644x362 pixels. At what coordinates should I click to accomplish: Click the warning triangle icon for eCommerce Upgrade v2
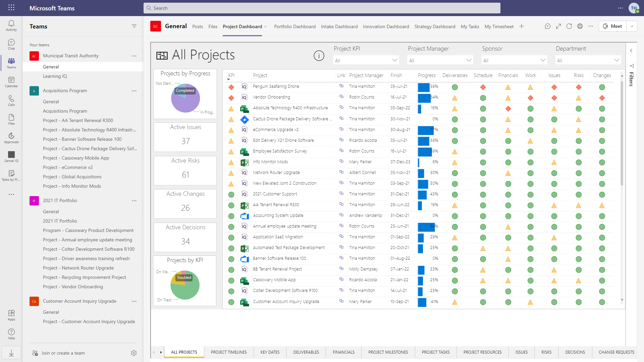pos(230,129)
